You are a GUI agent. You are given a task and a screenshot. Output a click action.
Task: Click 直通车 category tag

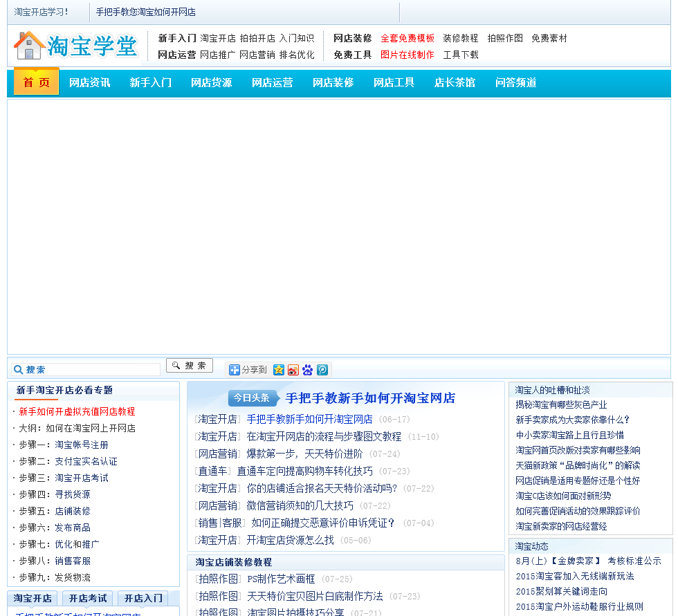click(x=213, y=472)
